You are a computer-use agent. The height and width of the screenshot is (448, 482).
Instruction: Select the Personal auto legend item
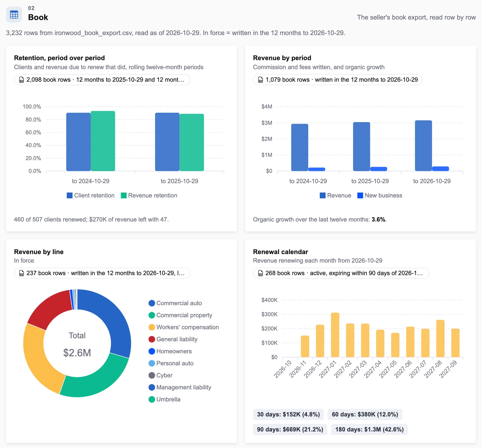pos(171,363)
